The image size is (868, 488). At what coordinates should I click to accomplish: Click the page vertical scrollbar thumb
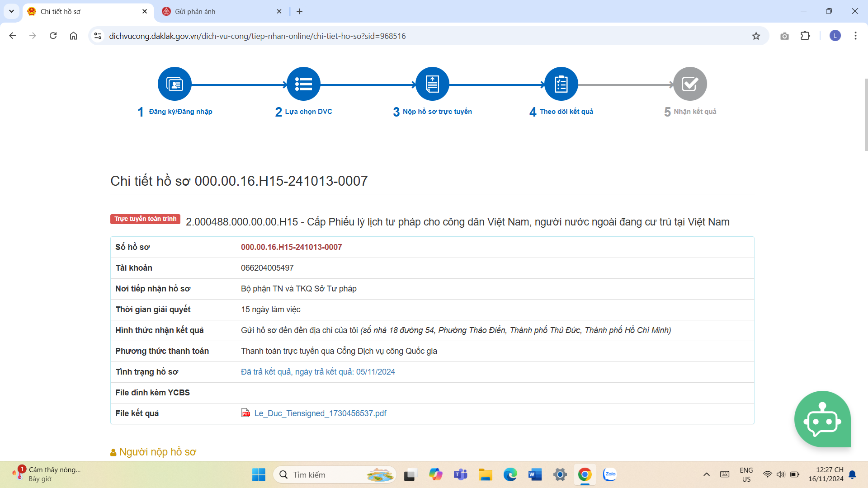pos(866,115)
